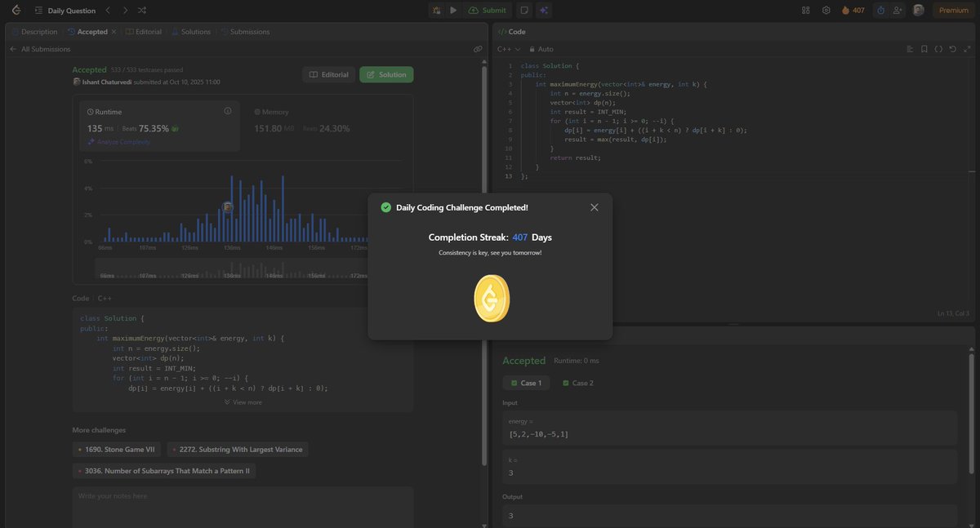Viewport: 980px width, 528px height.
Task: Click the format code icon
Action: click(910, 49)
